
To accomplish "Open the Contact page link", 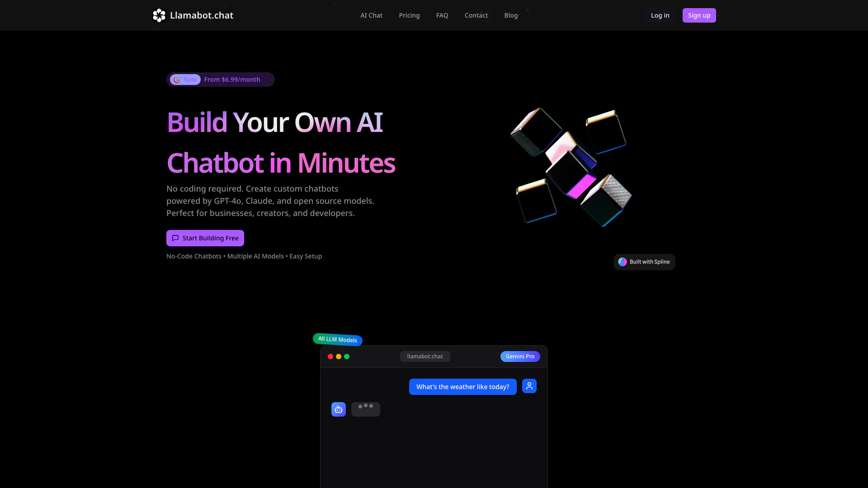I will click(x=476, y=15).
